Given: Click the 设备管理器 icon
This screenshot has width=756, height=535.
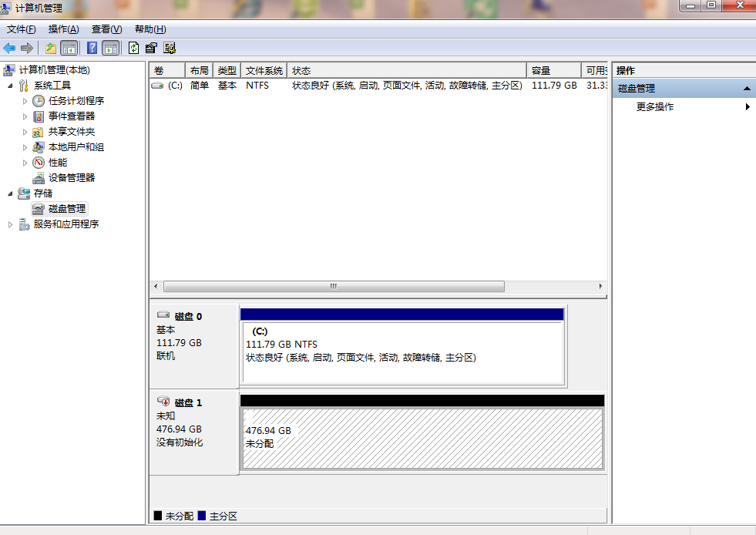Looking at the screenshot, I should (x=39, y=178).
